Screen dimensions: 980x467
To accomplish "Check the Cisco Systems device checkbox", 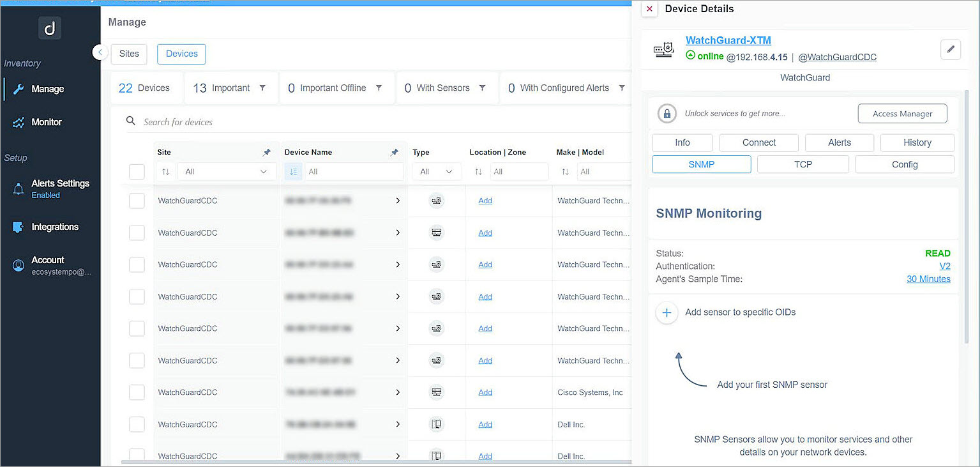I will (137, 392).
